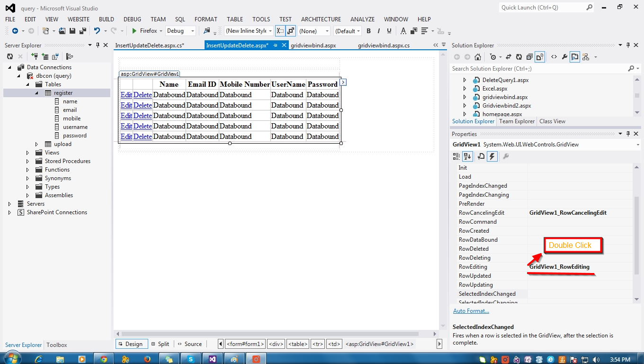Click the Auto Format... link

[x=471, y=310]
